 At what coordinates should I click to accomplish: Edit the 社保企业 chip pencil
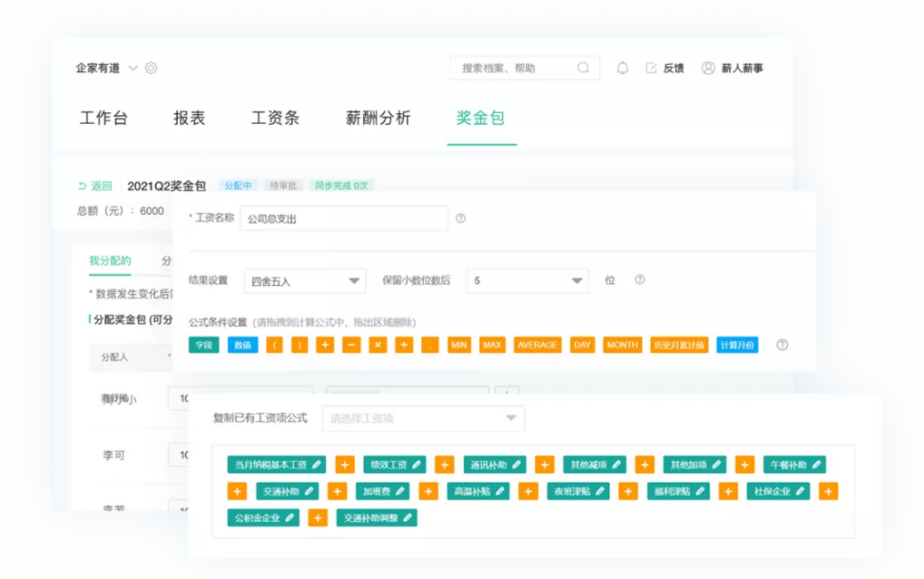click(x=799, y=492)
